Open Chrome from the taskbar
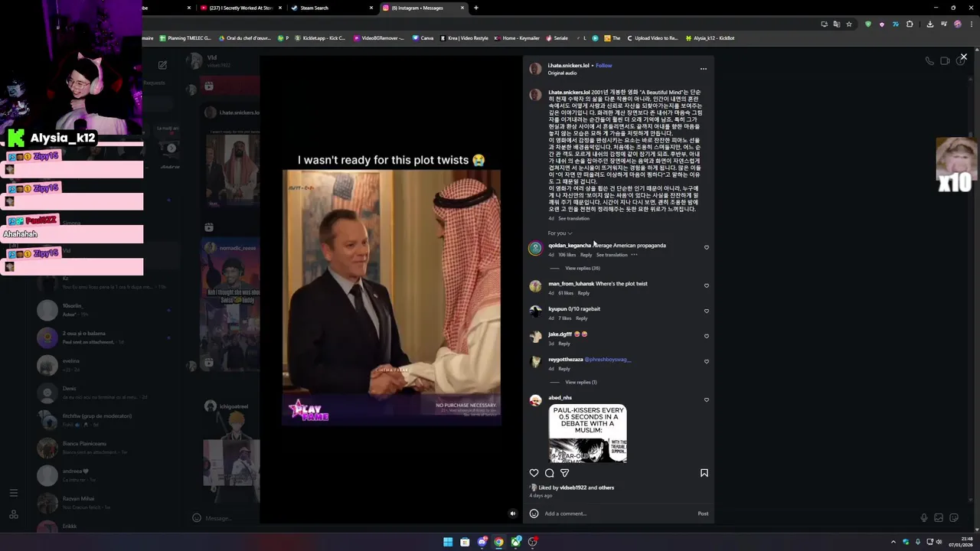This screenshot has width=980, height=551. coord(498,542)
